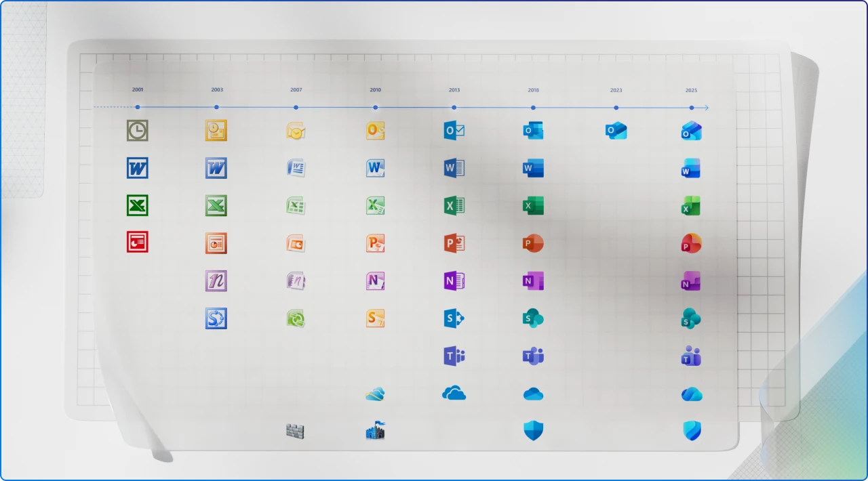Choose the 2018 Excel icon
The width and height of the screenshot is (868, 481).
coord(533,206)
